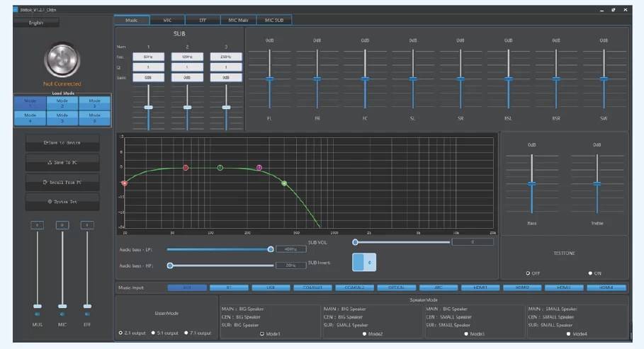Open System Set

point(62,202)
